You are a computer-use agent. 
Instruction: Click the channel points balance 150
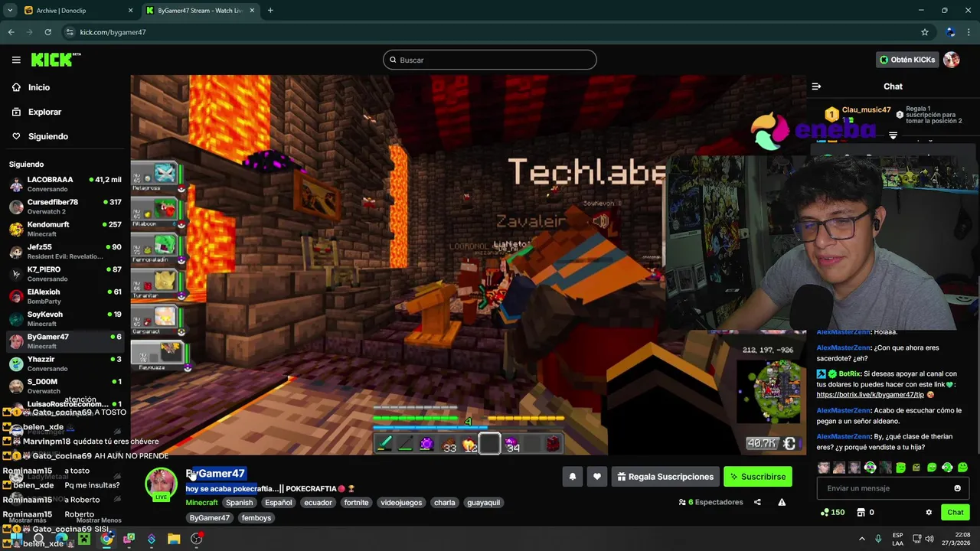click(832, 512)
